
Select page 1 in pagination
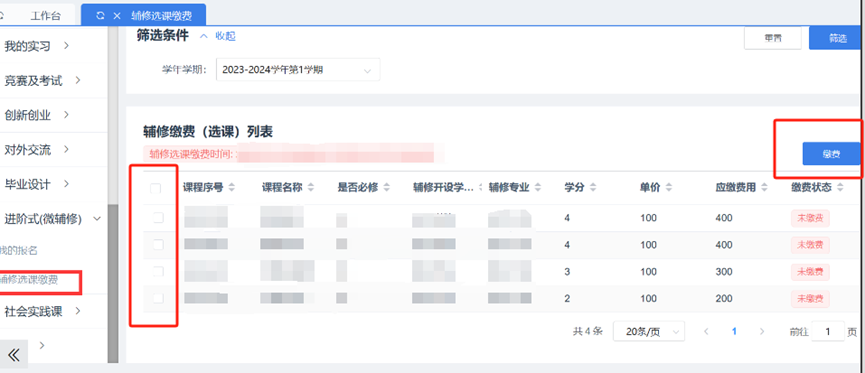point(734,332)
